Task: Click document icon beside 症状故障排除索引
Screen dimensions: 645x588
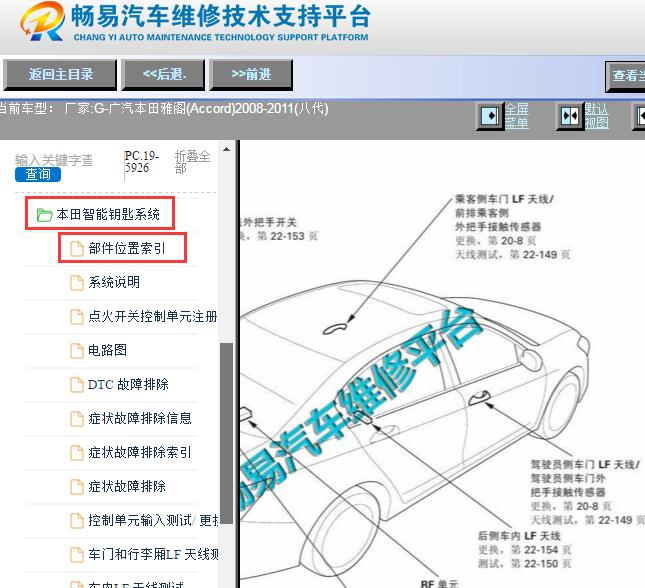Action: click(77, 453)
